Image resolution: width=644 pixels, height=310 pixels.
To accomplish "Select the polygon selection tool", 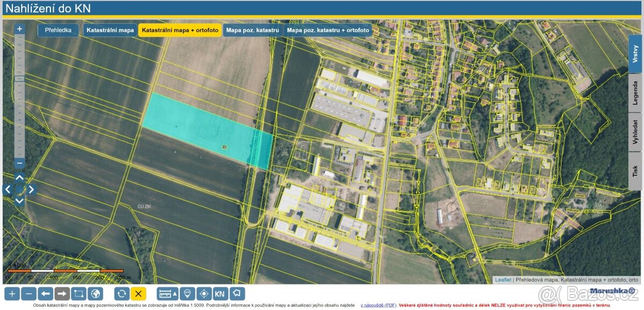I will pyautogui.click(x=237, y=293).
